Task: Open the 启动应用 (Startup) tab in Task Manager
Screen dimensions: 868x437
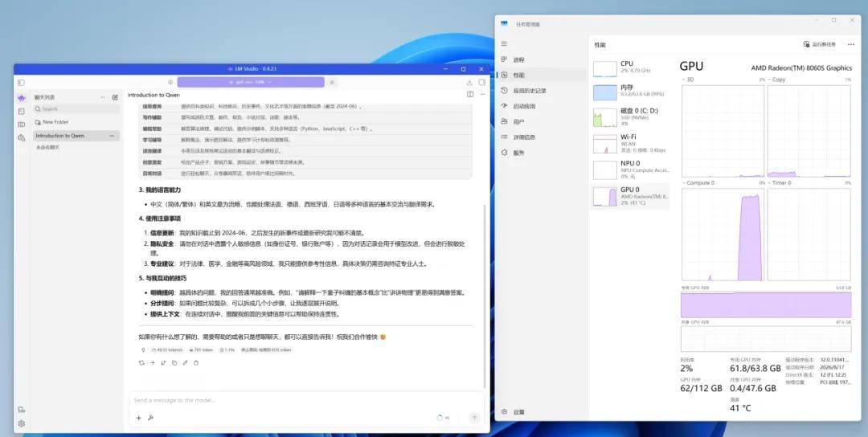Action: coord(542,106)
